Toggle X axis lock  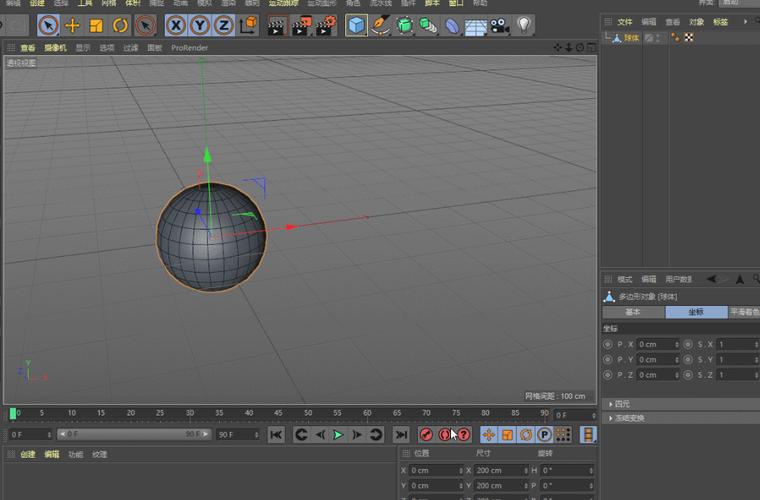tap(176, 25)
